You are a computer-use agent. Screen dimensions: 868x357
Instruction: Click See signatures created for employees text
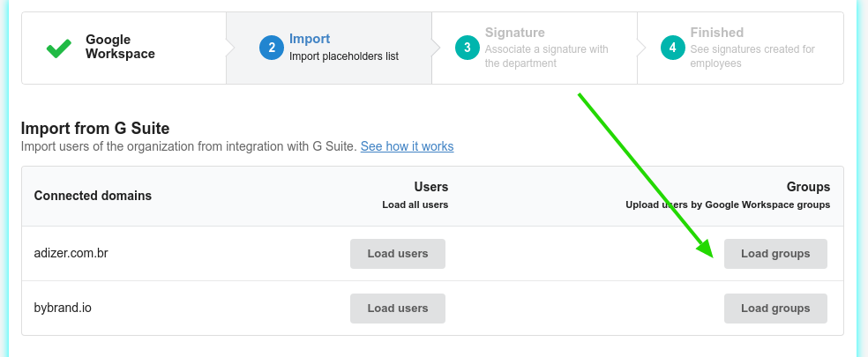752,56
